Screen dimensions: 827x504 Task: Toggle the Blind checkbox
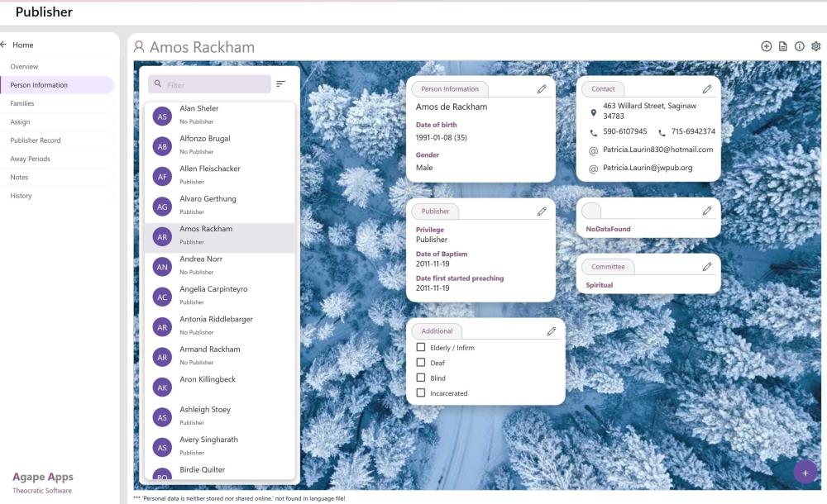click(x=421, y=378)
